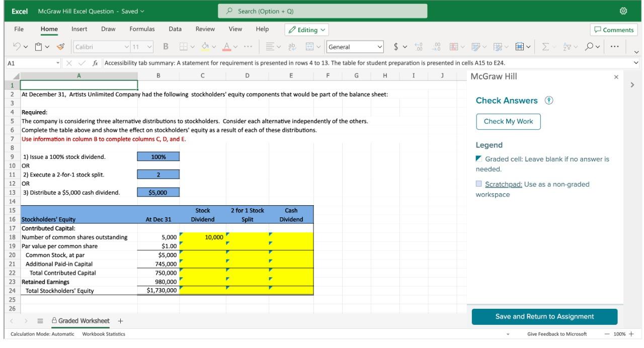Click the red font color swatch
The image size is (644, 348).
point(227,47)
